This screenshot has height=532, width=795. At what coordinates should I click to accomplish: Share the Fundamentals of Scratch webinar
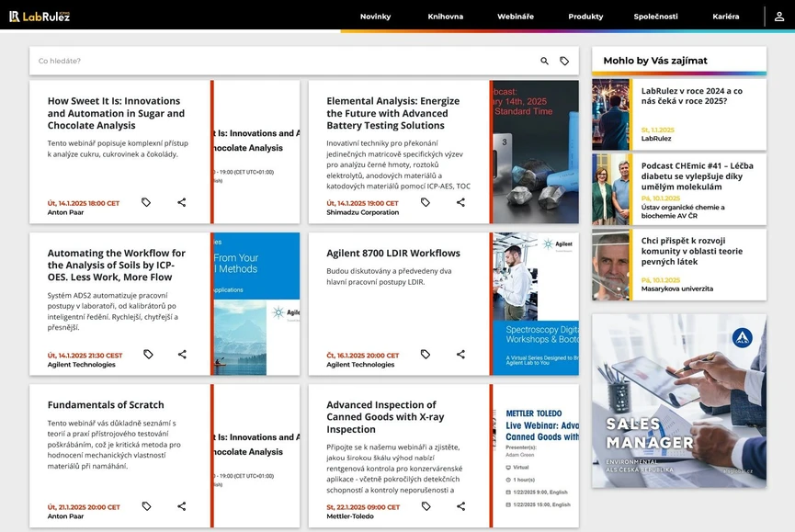pos(181,506)
